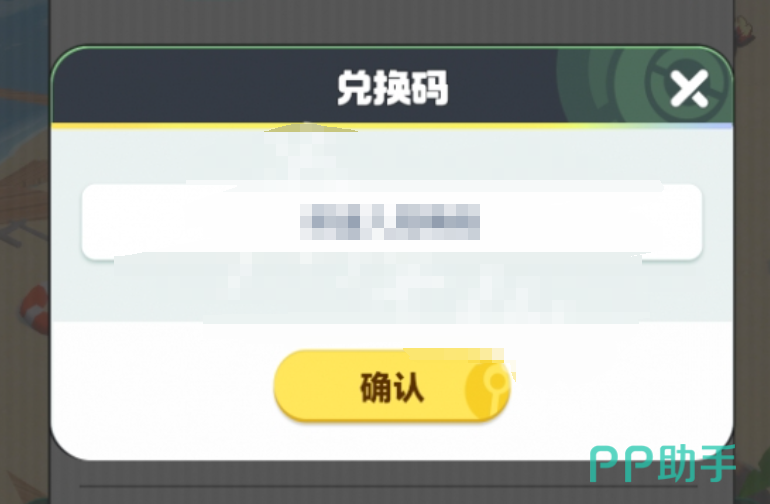The width and height of the screenshot is (770, 504).
Task: Click the teal PP letters in watermark
Action: coord(621,465)
